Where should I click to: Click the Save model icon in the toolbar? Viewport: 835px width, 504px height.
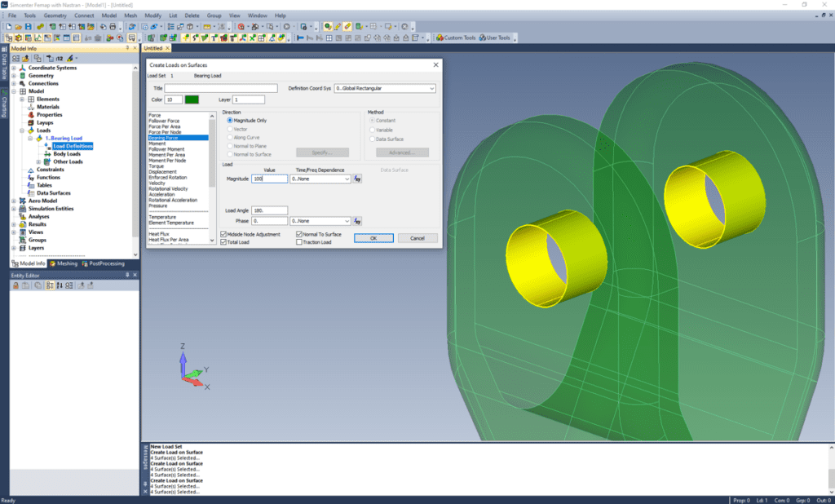(29, 26)
